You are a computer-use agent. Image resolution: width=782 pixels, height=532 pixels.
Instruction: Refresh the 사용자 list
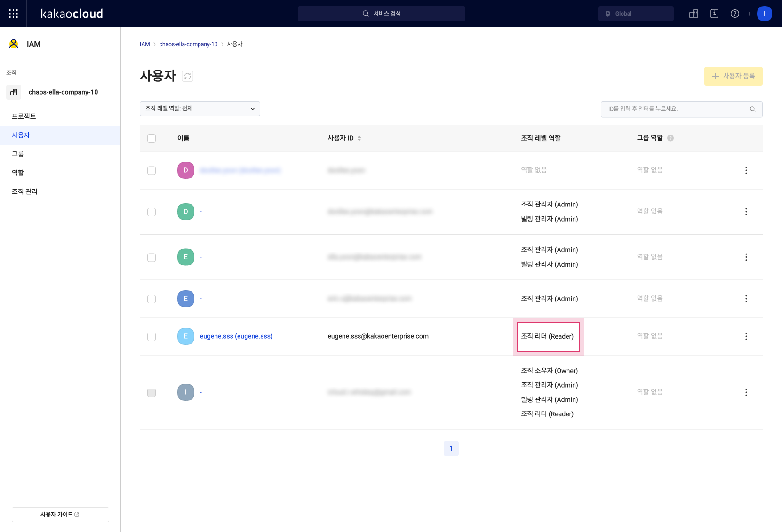[x=187, y=76]
